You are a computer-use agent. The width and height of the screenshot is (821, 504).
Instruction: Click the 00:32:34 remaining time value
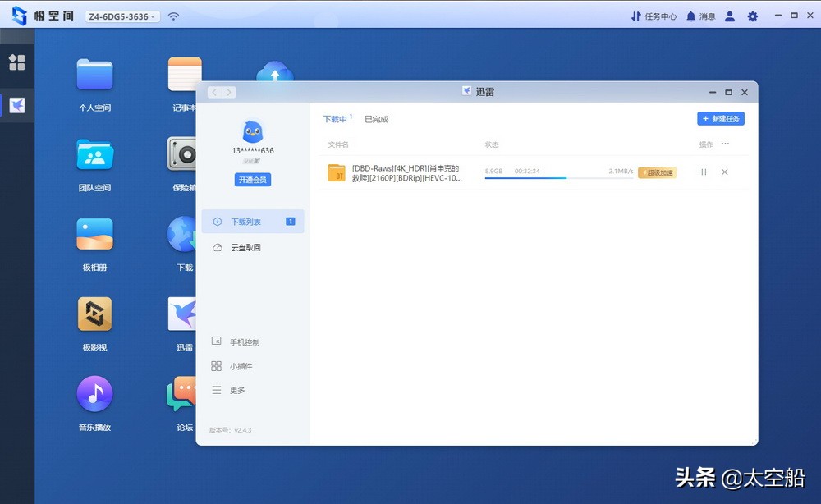527,171
